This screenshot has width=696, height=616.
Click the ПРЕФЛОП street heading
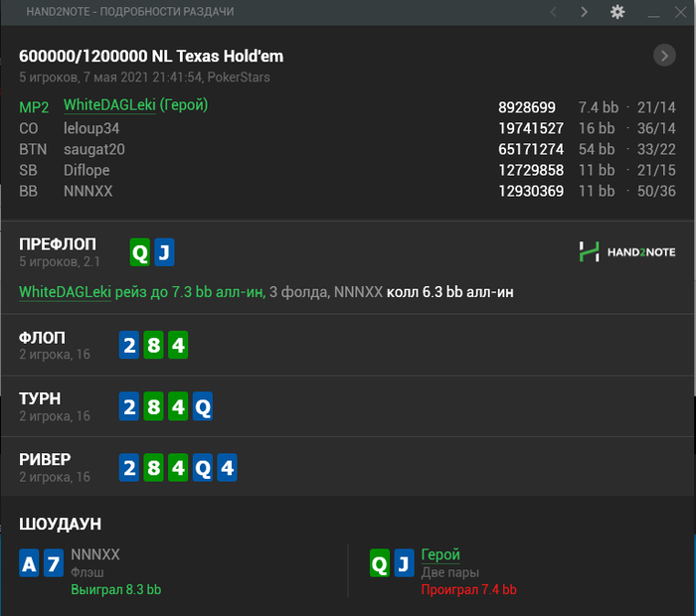[58, 244]
